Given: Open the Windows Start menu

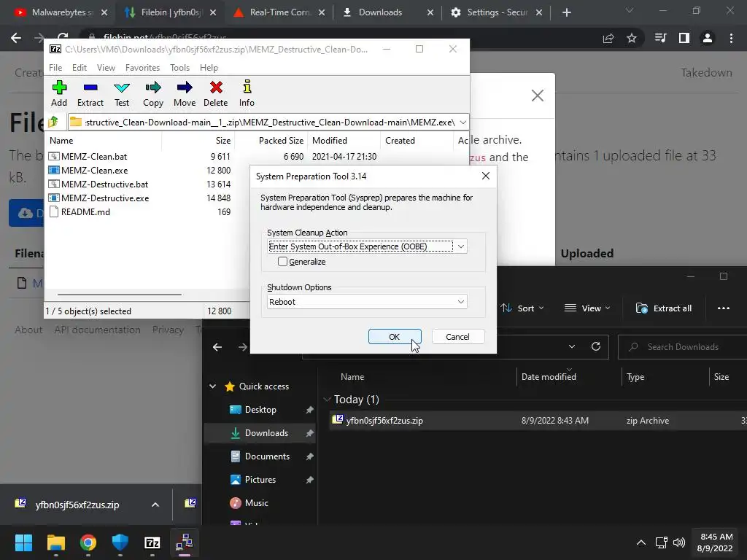Looking at the screenshot, I should click(23, 542).
